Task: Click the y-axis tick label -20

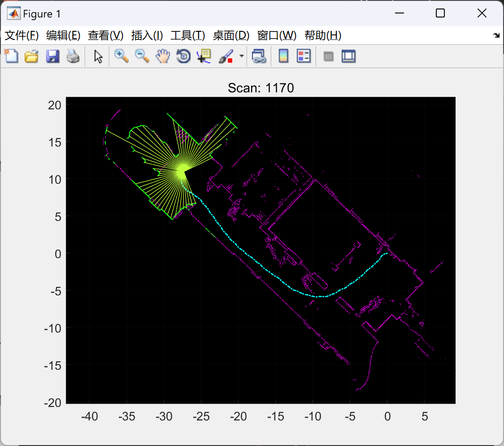Action: click(53, 403)
